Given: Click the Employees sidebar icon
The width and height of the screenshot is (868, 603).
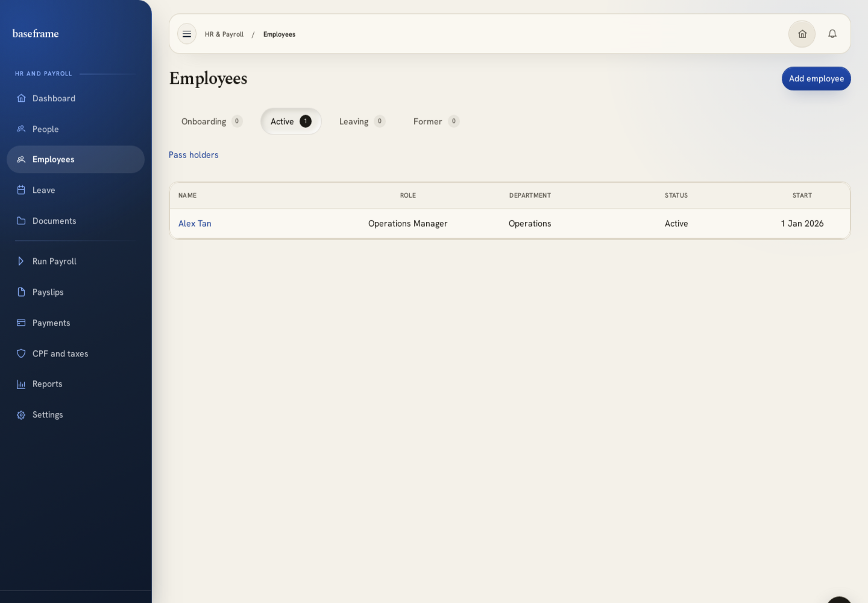Looking at the screenshot, I should click(x=21, y=159).
